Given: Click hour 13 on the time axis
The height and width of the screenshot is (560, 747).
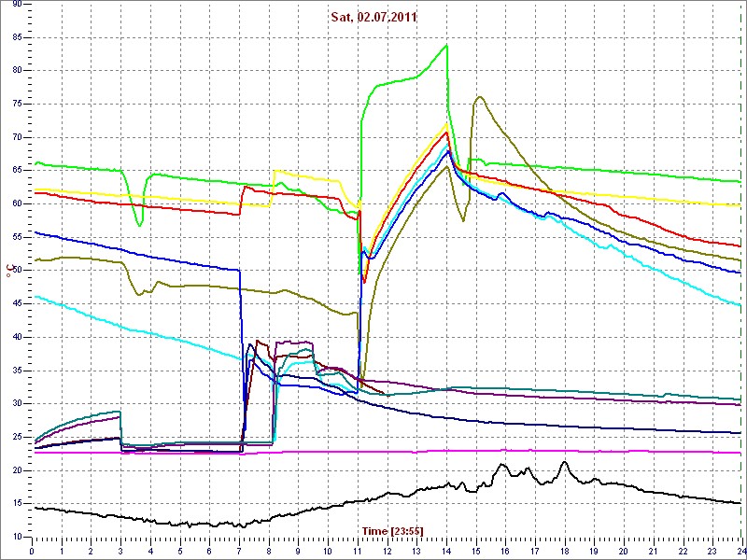Looking at the screenshot, I should 416,551.
